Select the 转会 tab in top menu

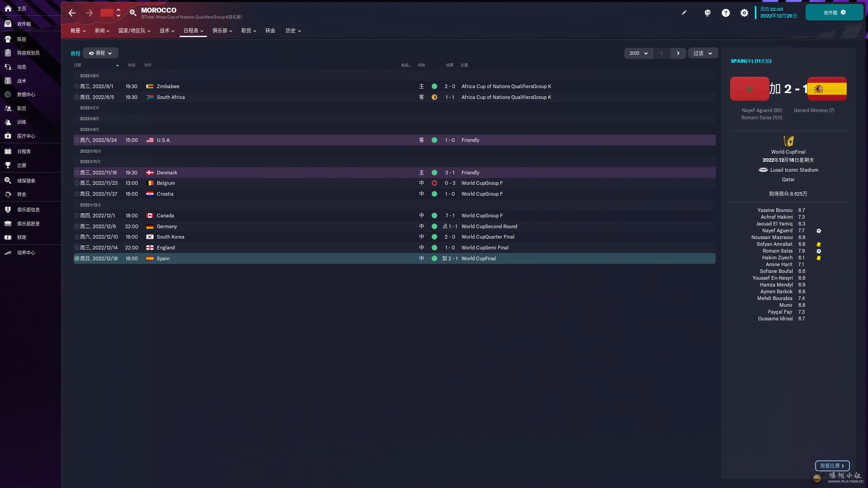coord(270,31)
